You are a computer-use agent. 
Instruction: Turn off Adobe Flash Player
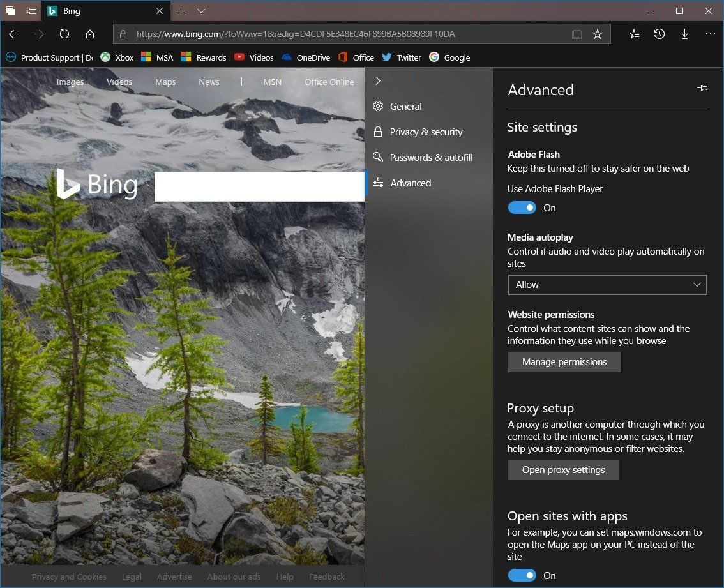[x=522, y=207]
